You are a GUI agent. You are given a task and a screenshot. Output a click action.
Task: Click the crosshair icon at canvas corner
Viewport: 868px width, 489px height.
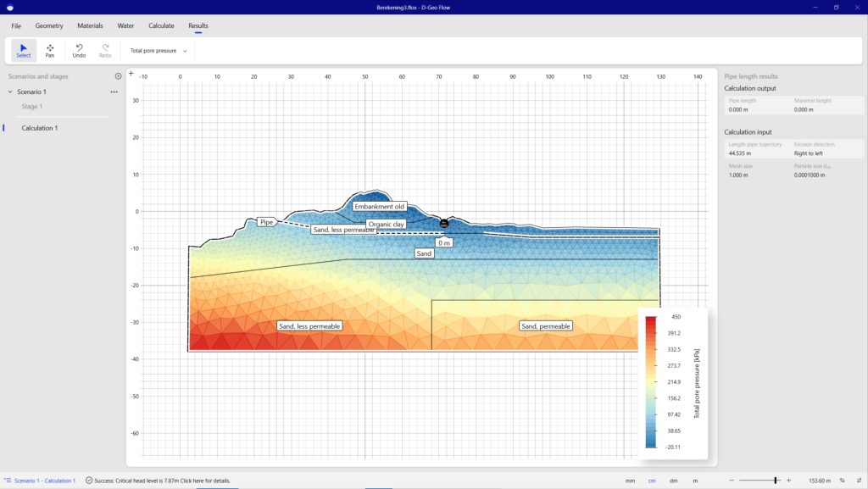(131, 75)
